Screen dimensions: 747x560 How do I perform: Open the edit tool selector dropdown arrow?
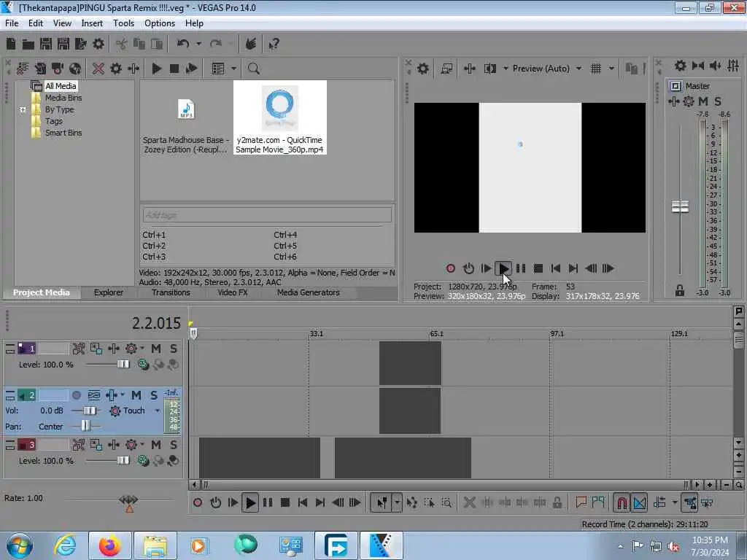[397, 502]
